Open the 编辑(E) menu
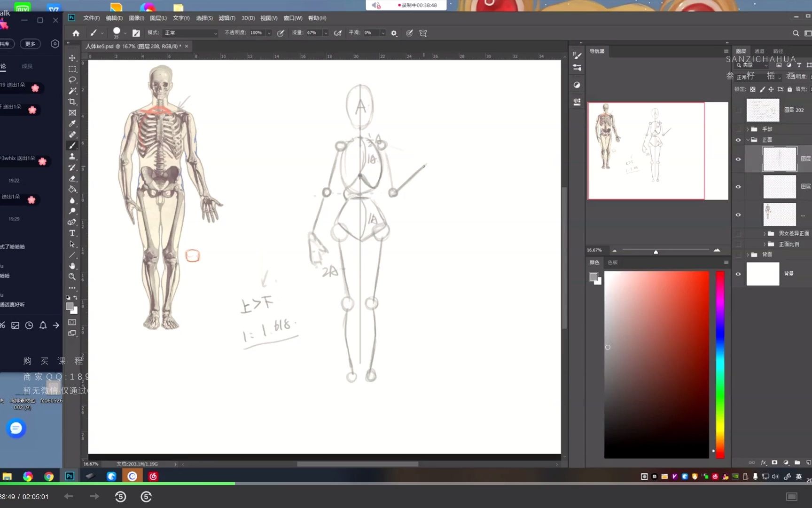 114,18
